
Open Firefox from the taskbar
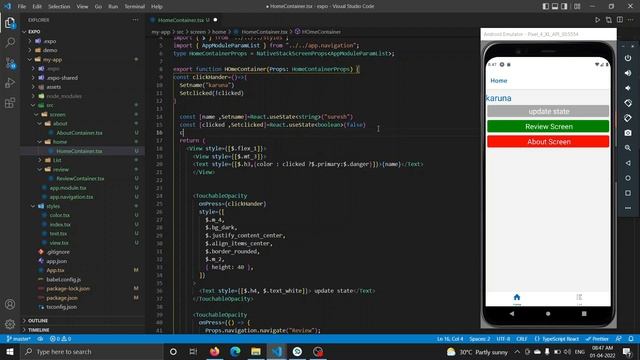coord(214,351)
